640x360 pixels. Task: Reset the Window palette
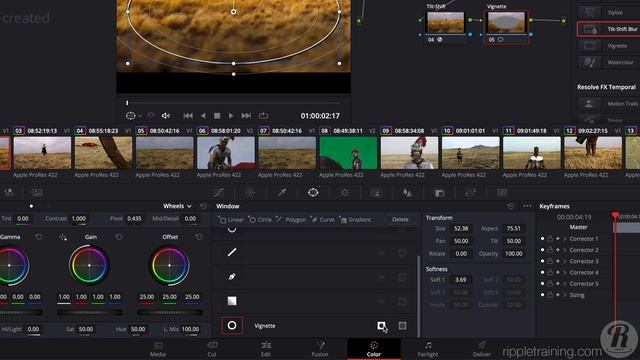pyautogui.click(x=511, y=206)
